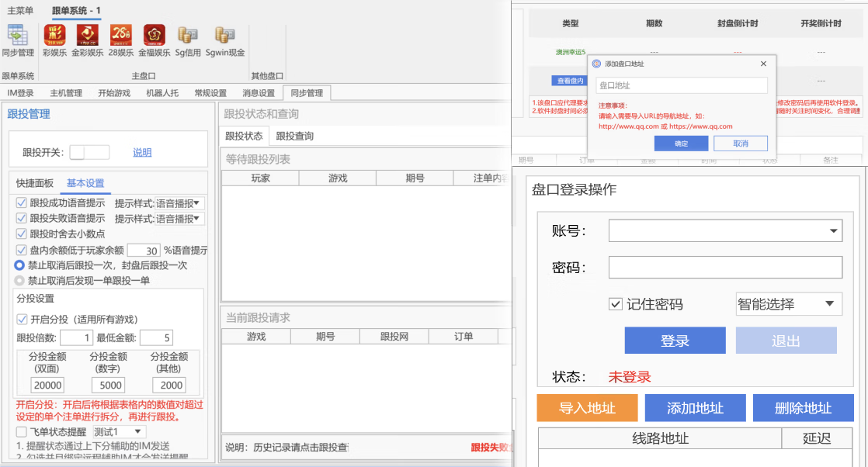Screen dimensions: 868x467
Task: Select the 金彩娱乐 platform icon
Action: click(87, 36)
